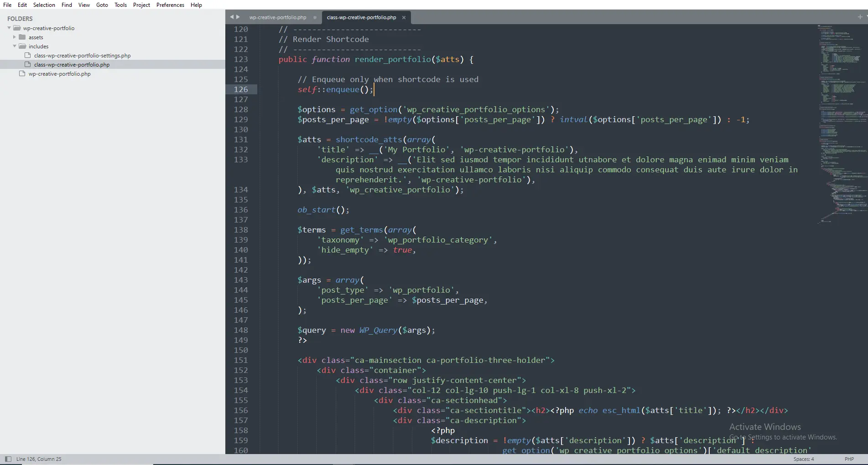Screen dimensions: 868x465
Task: Click the Line 126, Column 25 indicator
Action: point(39,459)
